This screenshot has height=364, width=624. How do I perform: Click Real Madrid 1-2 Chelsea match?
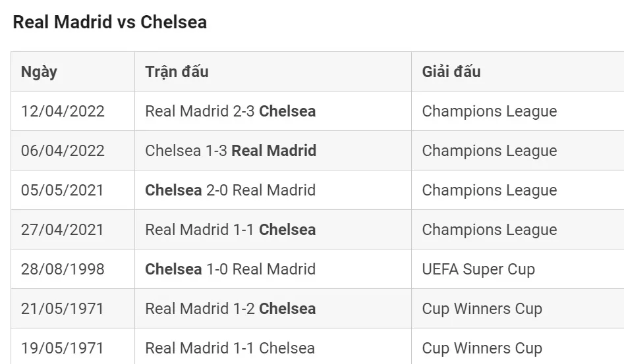(230, 309)
